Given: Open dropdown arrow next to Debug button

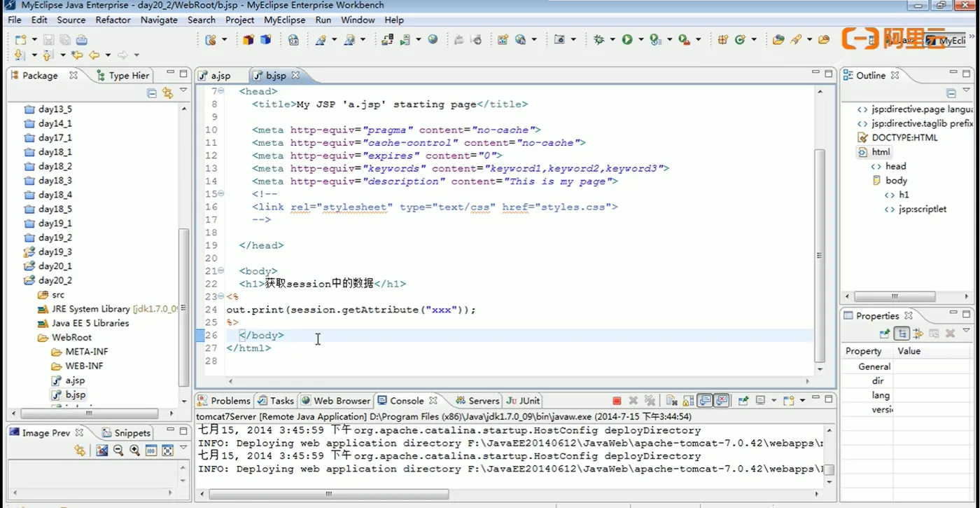Looking at the screenshot, I should click(612, 40).
